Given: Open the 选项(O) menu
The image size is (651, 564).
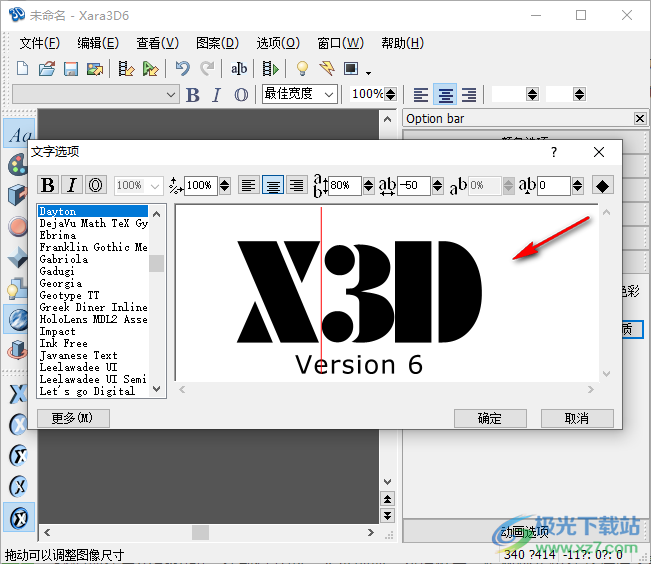Looking at the screenshot, I should [278, 43].
